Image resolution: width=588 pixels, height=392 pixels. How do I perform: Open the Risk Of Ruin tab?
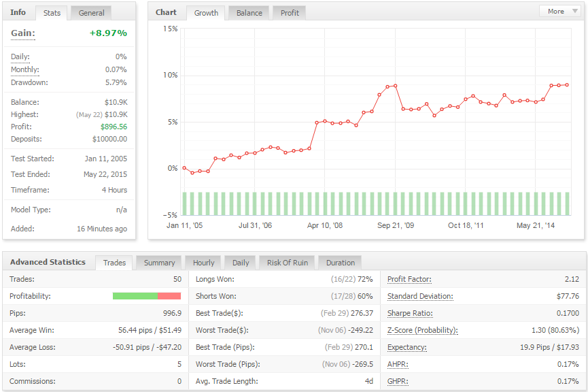[x=288, y=263]
